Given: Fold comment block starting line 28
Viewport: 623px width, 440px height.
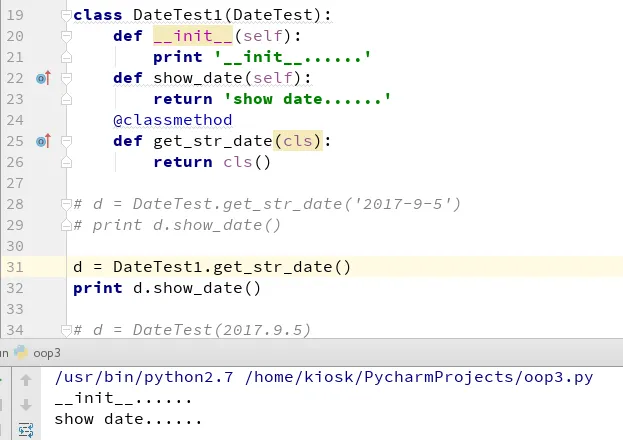Looking at the screenshot, I should [x=66, y=204].
